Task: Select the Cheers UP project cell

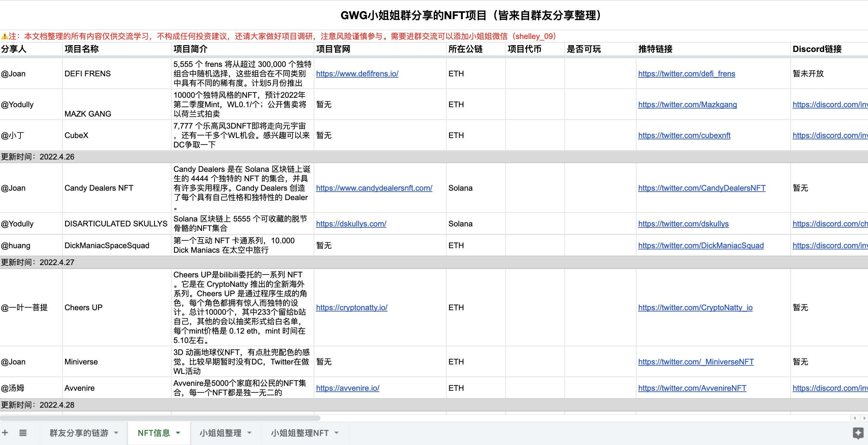Action: click(117, 308)
